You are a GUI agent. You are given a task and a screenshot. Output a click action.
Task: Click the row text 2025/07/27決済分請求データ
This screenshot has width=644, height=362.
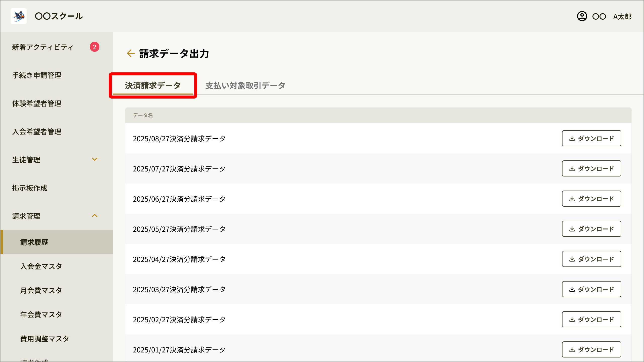(179, 169)
